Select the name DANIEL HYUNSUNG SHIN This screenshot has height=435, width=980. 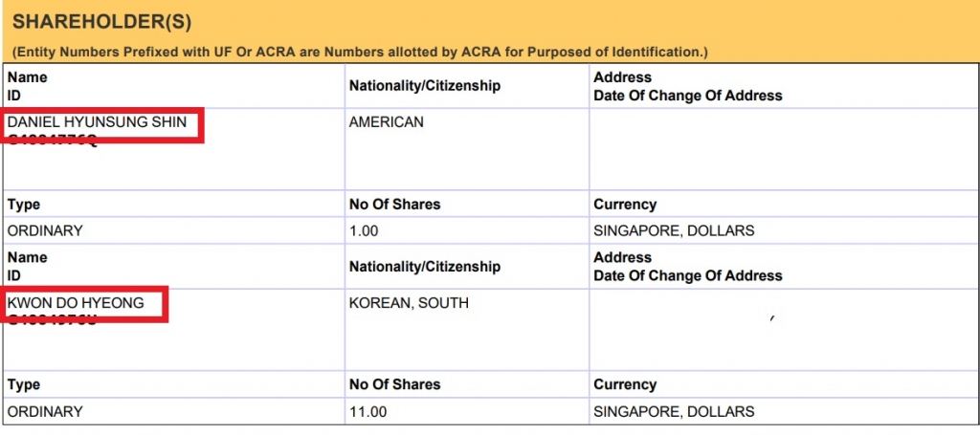tap(97, 122)
